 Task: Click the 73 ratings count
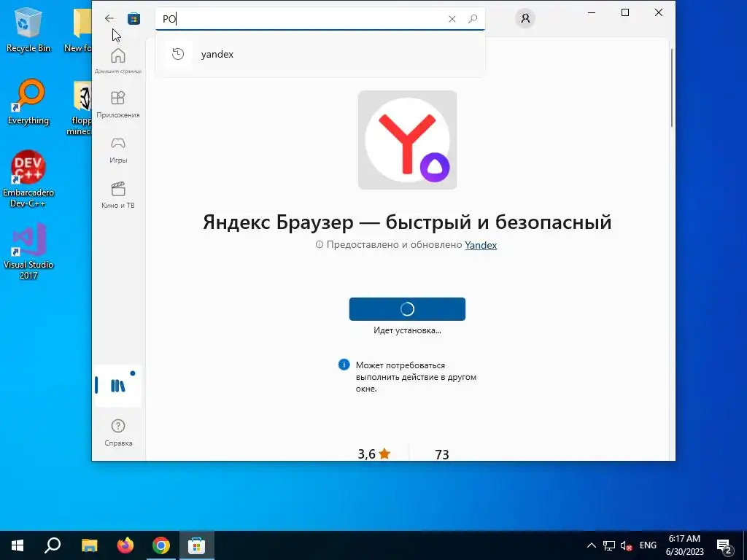441,454
